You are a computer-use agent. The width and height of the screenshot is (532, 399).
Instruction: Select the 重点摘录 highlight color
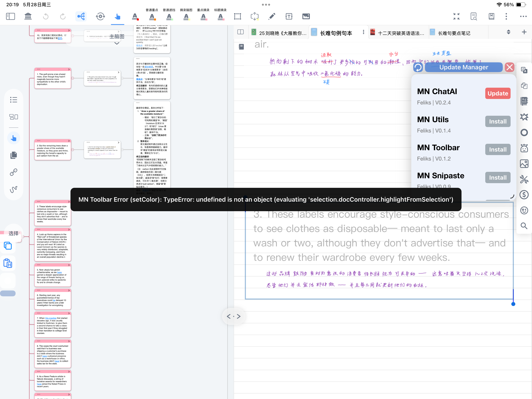[x=203, y=16]
